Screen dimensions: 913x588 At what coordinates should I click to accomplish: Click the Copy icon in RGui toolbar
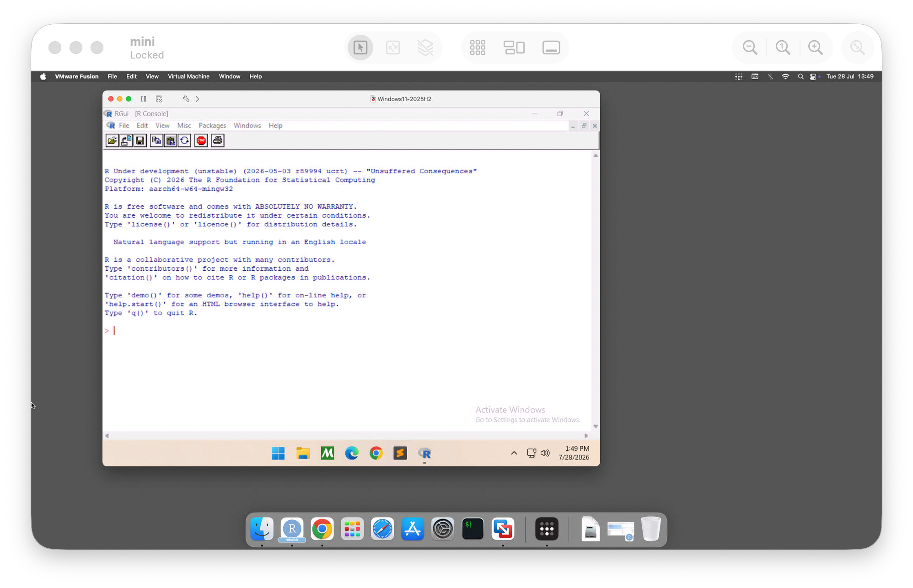pyautogui.click(x=156, y=140)
